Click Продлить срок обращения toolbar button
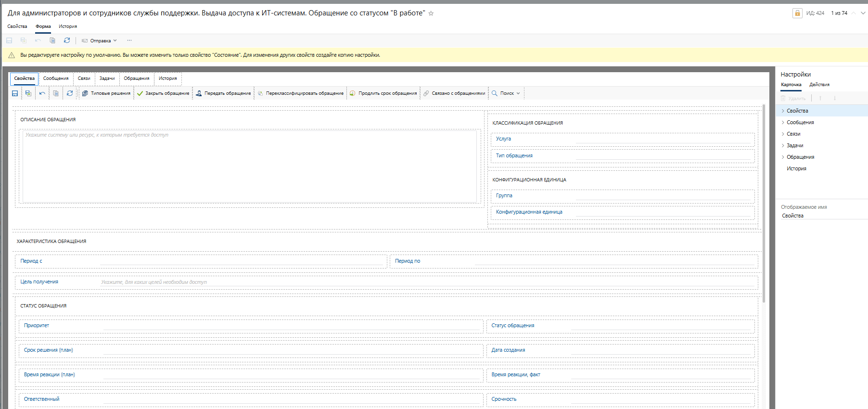Screen dimensions: 868x409 [383, 93]
